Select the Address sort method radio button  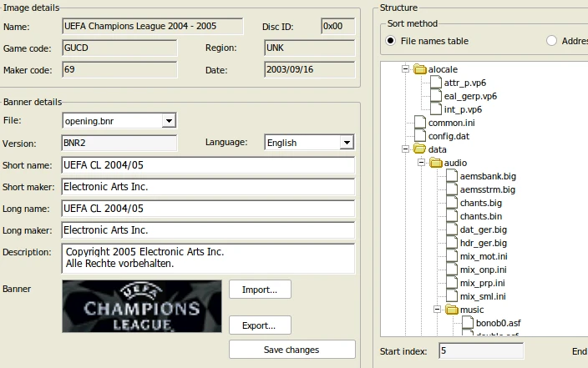click(551, 41)
